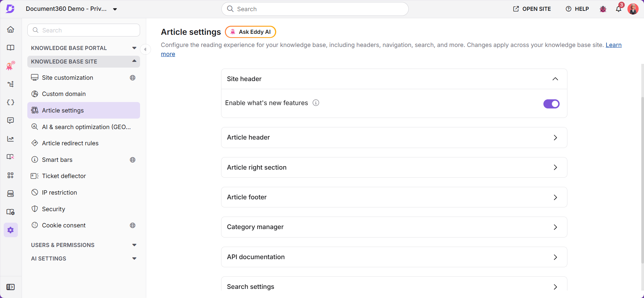The image size is (644, 298).
Task: Expand the Users & Permissions section
Action: point(84,245)
